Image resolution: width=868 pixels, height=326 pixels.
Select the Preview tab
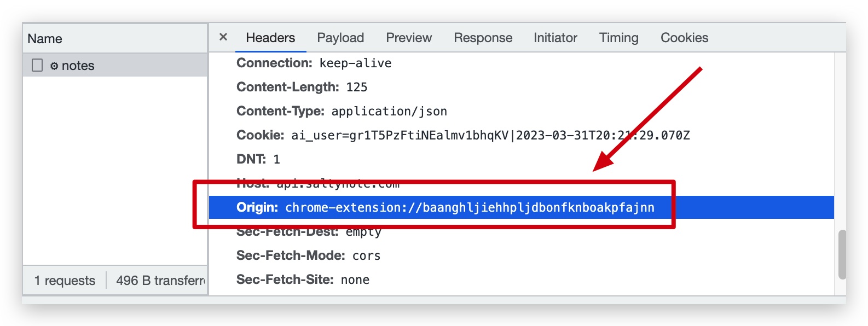408,37
